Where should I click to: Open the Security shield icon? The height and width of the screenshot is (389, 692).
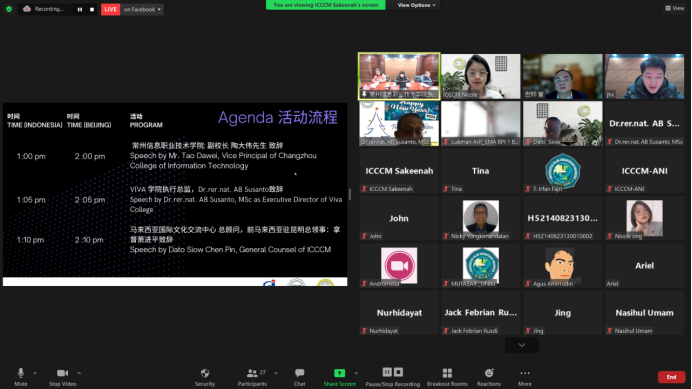click(205, 377)
